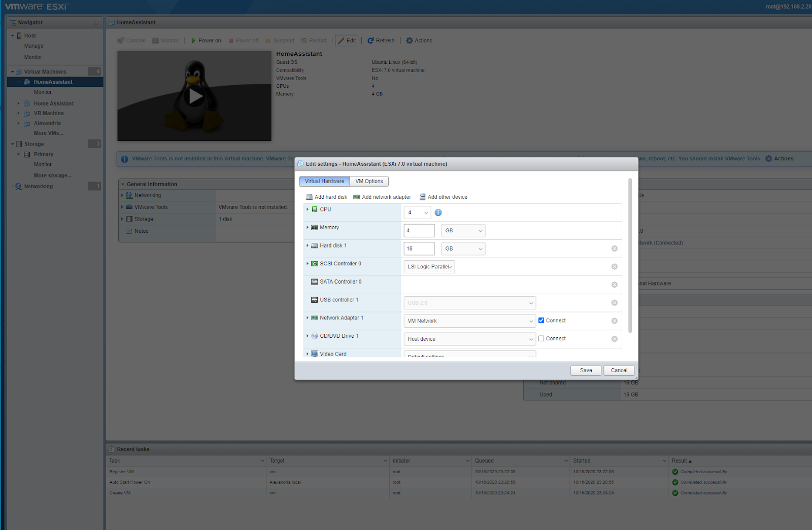This screenshot has width=812, height=530.
Task: Uncheck Connect for Network Adapter 1
Action: pyautogui.click(x=541, y=321)
